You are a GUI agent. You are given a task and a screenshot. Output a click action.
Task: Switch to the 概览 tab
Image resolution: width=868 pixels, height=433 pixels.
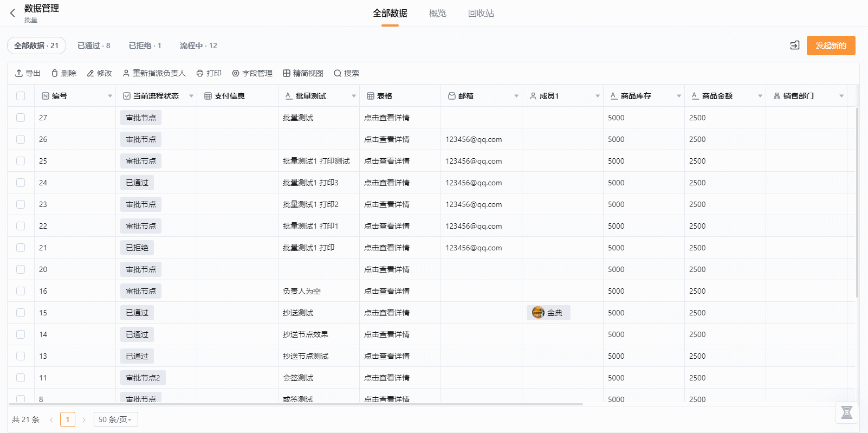click(438, 14)
